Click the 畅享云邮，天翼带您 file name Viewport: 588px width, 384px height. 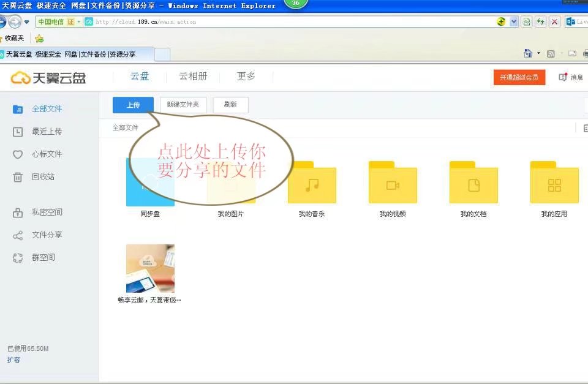tap(149, 300)
